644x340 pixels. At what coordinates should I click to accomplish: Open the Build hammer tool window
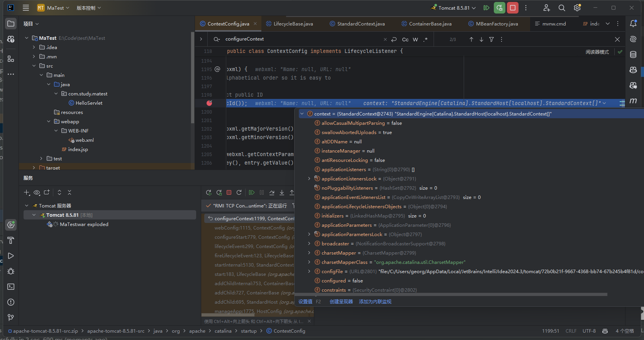(x=11, y=240)
